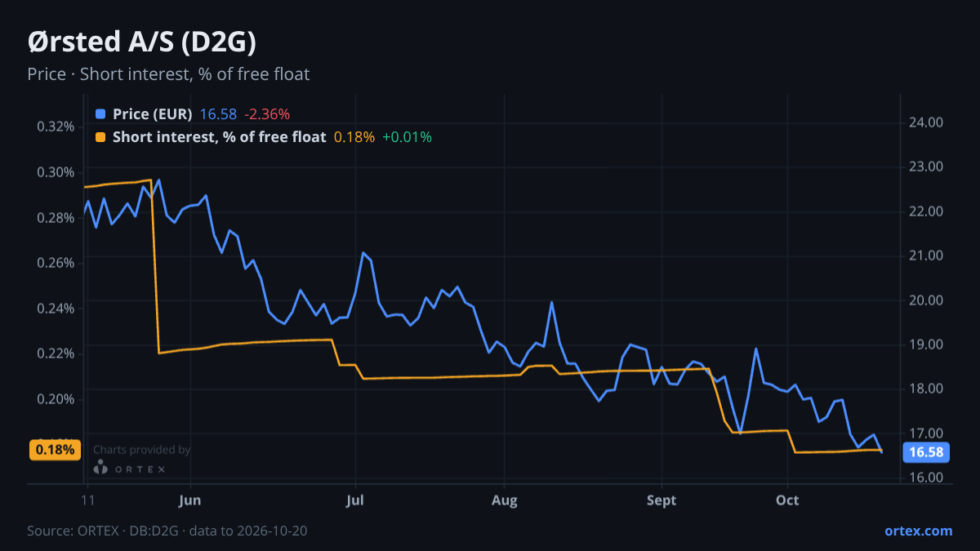Open the ortex.com link
The height and width of the screenshot is (551, 980).
click(918, 531)
